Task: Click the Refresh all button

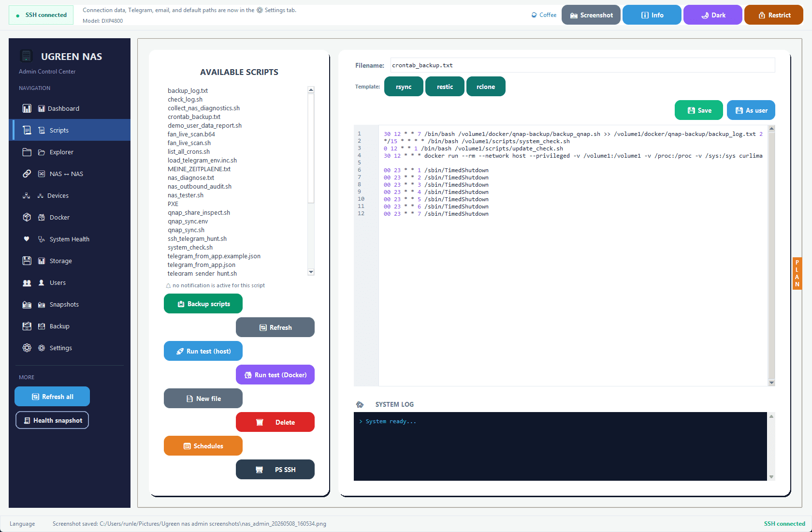Action: (52, 397)
